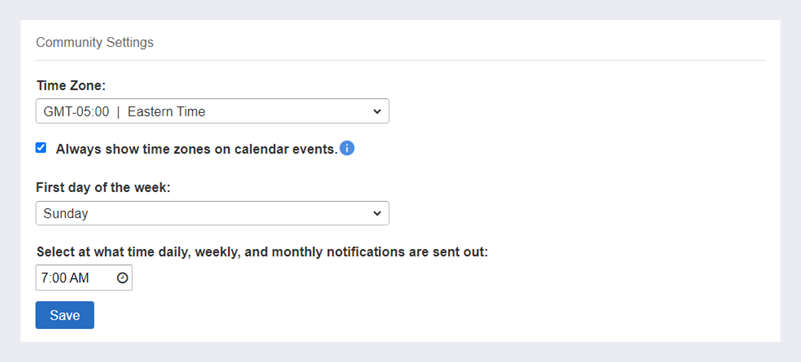Viewport: 801px width, 362px height.
Task: Click the clock icon in the time field
Action: click(x=122, y=278)
